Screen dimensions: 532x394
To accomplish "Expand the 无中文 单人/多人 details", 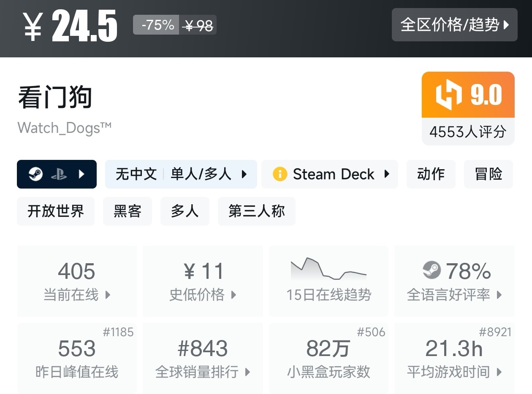I will [244, 174].
